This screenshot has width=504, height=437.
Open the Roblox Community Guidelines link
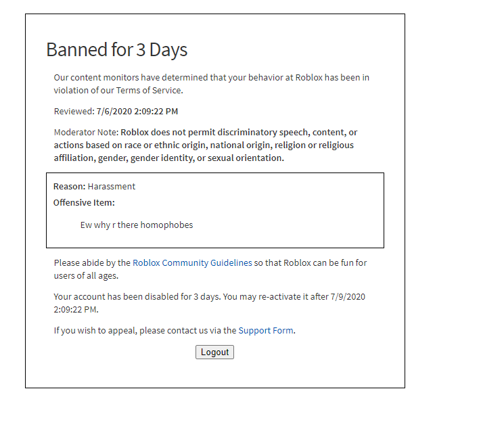tap(192, 263)
